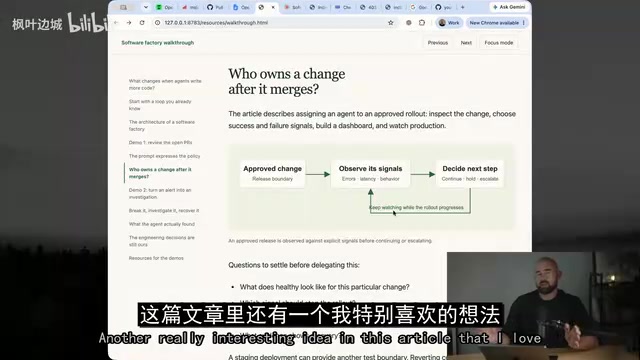Switch to the rightmost GitHub tab

[x=443, y=7]
